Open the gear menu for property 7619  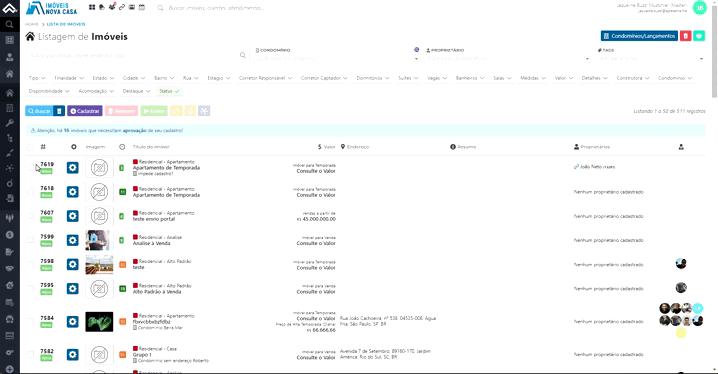click(x=72, y=168)
